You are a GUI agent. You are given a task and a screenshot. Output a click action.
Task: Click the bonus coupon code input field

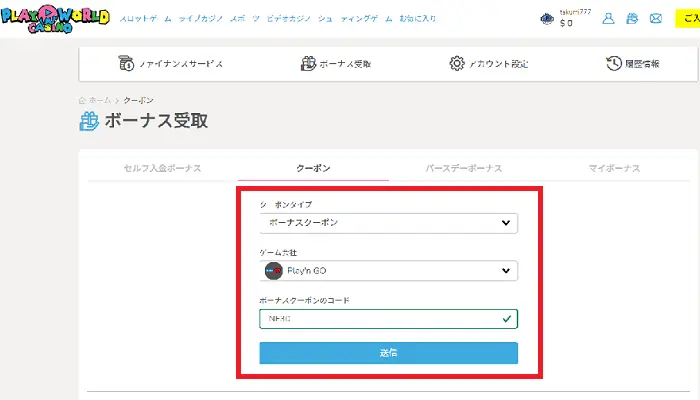(380, 319)
